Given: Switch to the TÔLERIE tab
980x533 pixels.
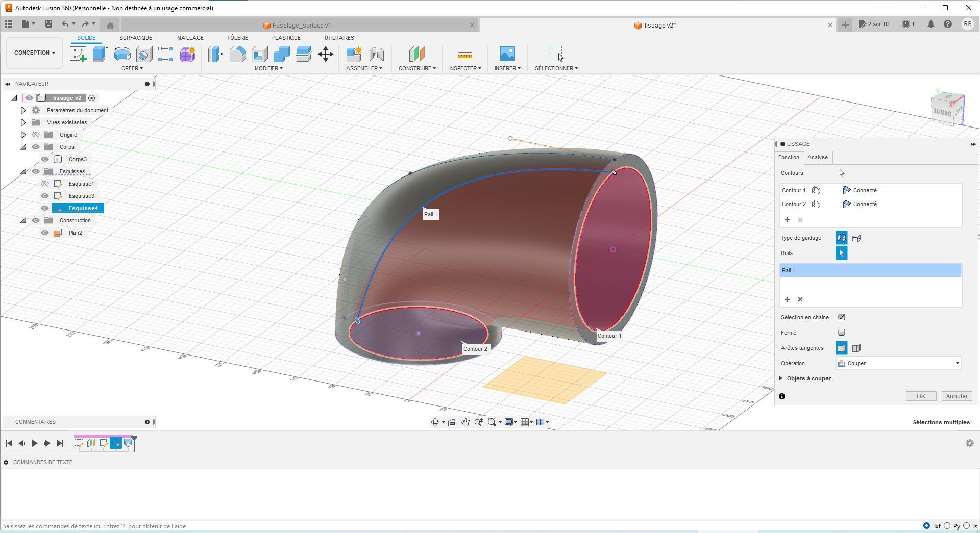Looking at the screenshot, I should pyautogui.click(x=237, y=38).
